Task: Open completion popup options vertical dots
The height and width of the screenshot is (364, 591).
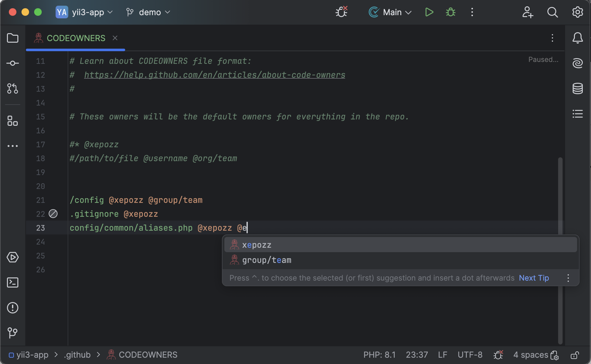Action: tap(568, 278)
